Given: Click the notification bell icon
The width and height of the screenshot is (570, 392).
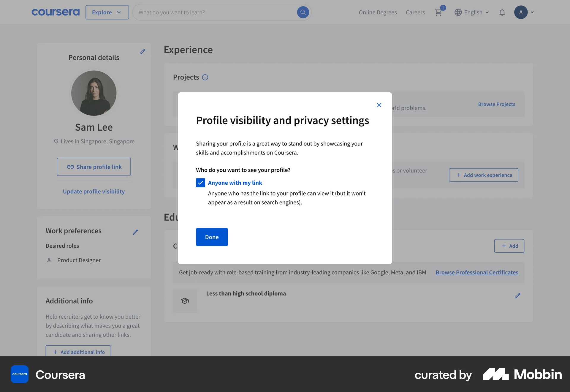Looking at the screenshot, I should 502,12.
